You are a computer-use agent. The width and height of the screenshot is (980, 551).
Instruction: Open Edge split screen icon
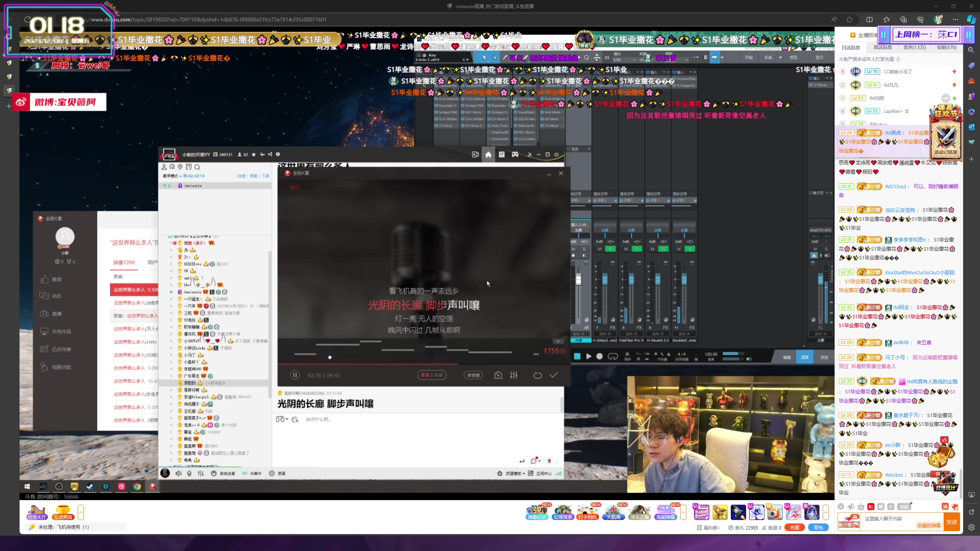tap(869, 20)
